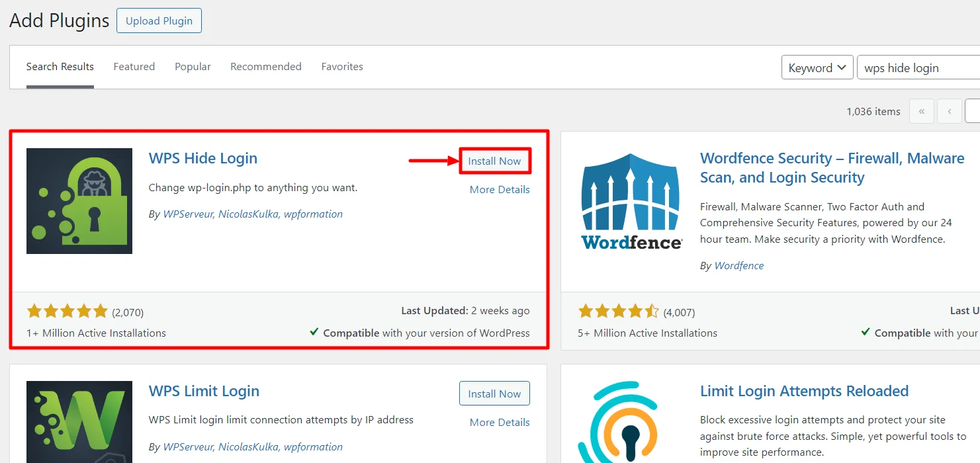Click the 'Add Plugins' page heading

[59, 21]
